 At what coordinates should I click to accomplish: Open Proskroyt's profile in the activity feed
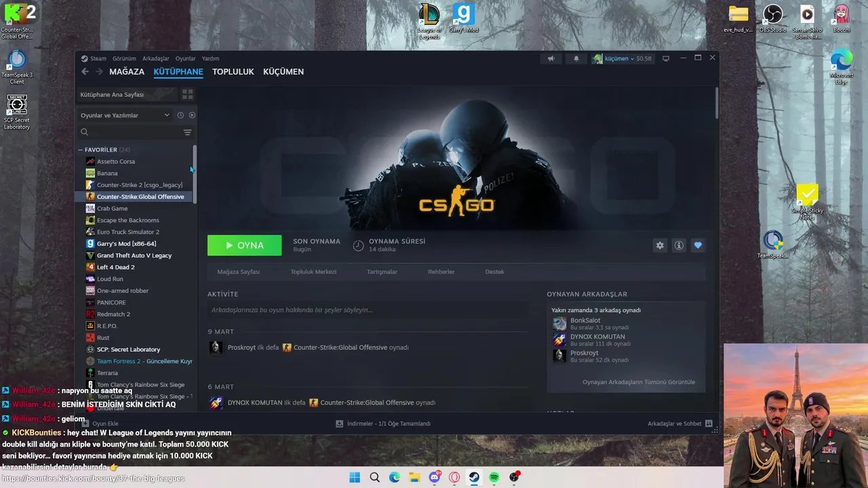(241, 348)
